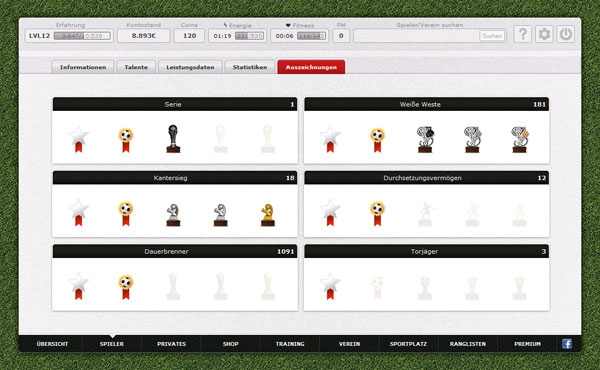Select the football rosette under Dauerbrenner
Screen dimensions: 600x370
[126, 287]
